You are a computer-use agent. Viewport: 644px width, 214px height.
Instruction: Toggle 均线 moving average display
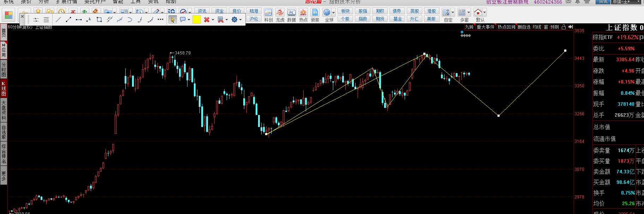coord(537,27)
